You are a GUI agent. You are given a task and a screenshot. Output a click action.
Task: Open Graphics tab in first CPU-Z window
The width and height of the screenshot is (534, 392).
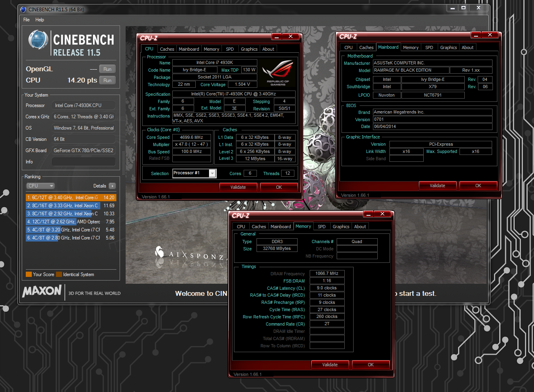coord(249,49)
